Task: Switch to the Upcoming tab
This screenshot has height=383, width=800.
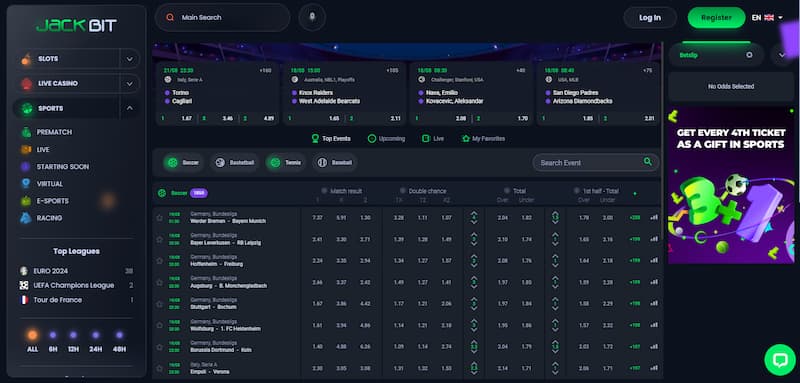Action: (386, 139)
